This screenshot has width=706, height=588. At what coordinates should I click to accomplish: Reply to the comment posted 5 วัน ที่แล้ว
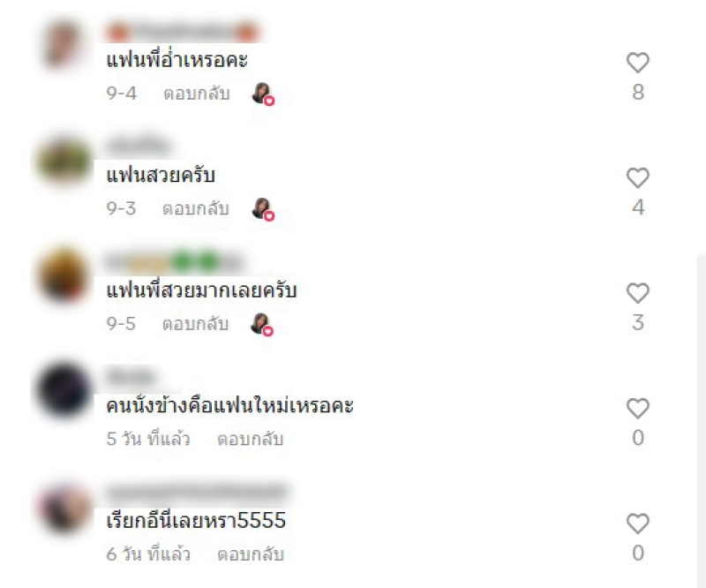(x=251, y=439)
